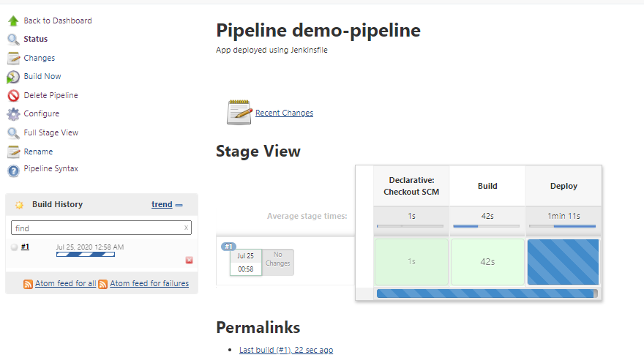Click the Configure gear icon
This screenshot has width=644, height=363.
tap(13, 114)
